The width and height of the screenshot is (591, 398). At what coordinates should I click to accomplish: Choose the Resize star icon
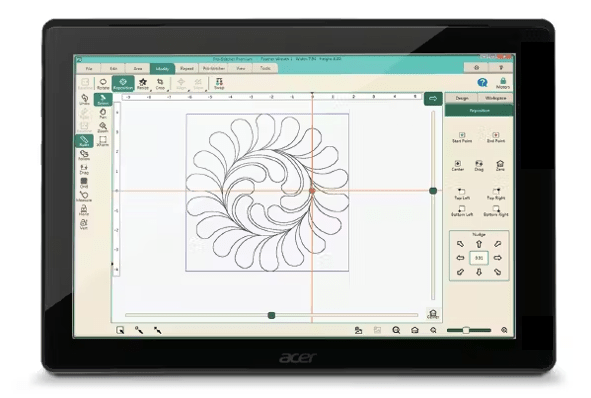(x=142, y=84)
